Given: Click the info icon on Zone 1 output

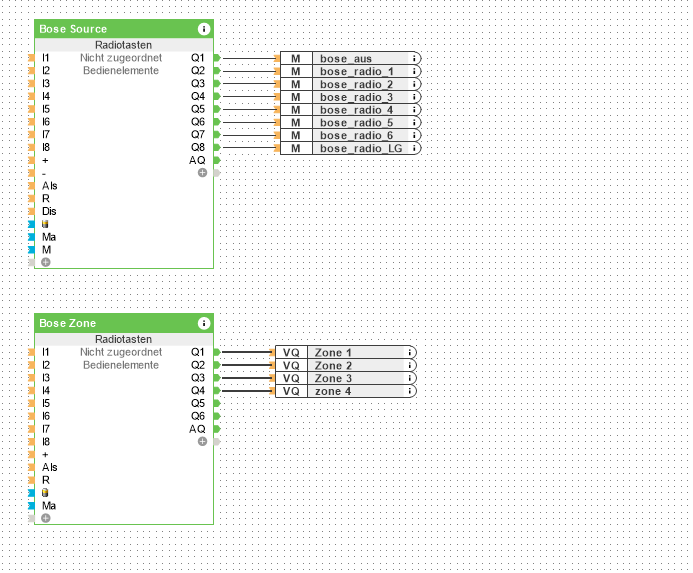Looking at the screenshot, I should pos(410,352).
